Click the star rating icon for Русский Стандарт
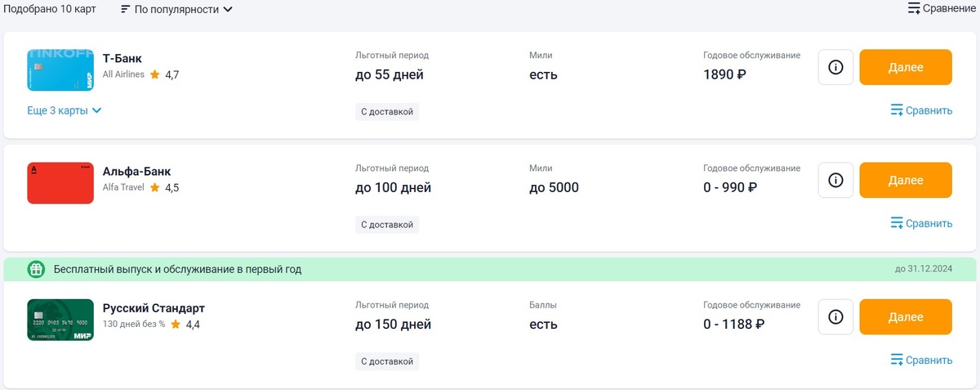The image size is (980, 390). click(175, 324)
